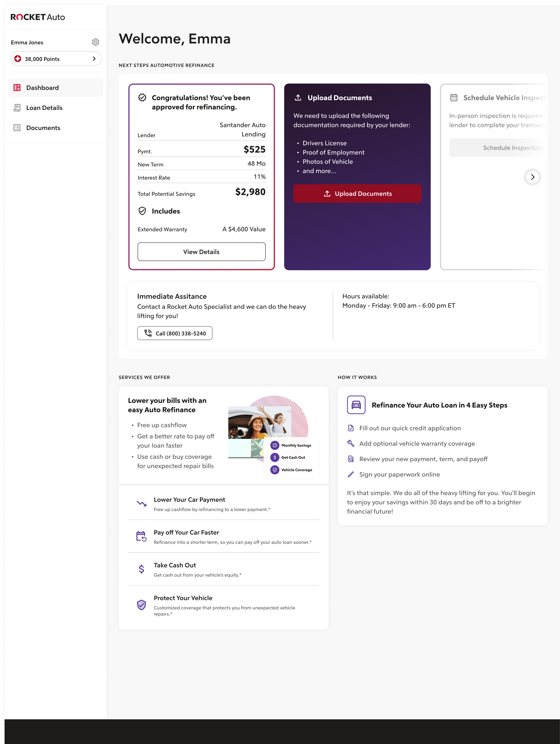Click the car icon in How It Works
This screenshot has width=560, height=744.
click(x=356, y=405)
